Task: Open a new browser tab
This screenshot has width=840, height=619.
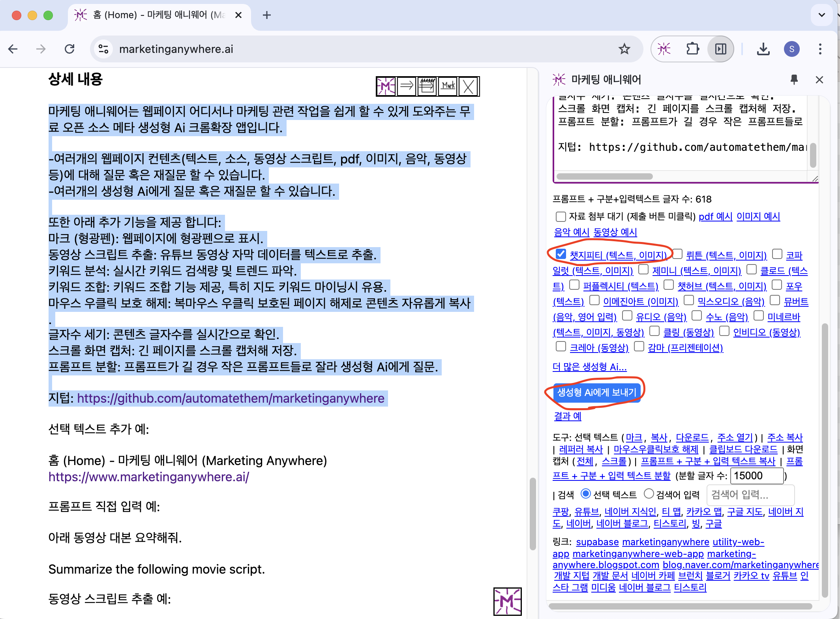Action: [x=267, y=15]
